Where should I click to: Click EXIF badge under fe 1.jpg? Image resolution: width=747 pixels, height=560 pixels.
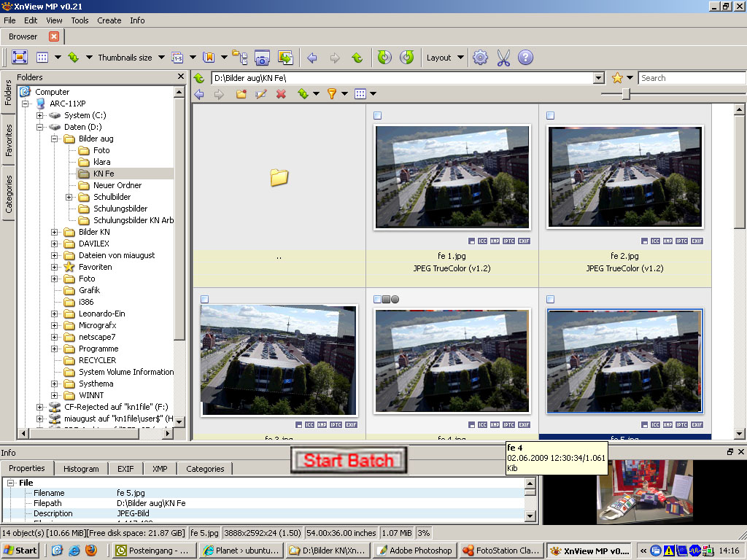point(524,241)
